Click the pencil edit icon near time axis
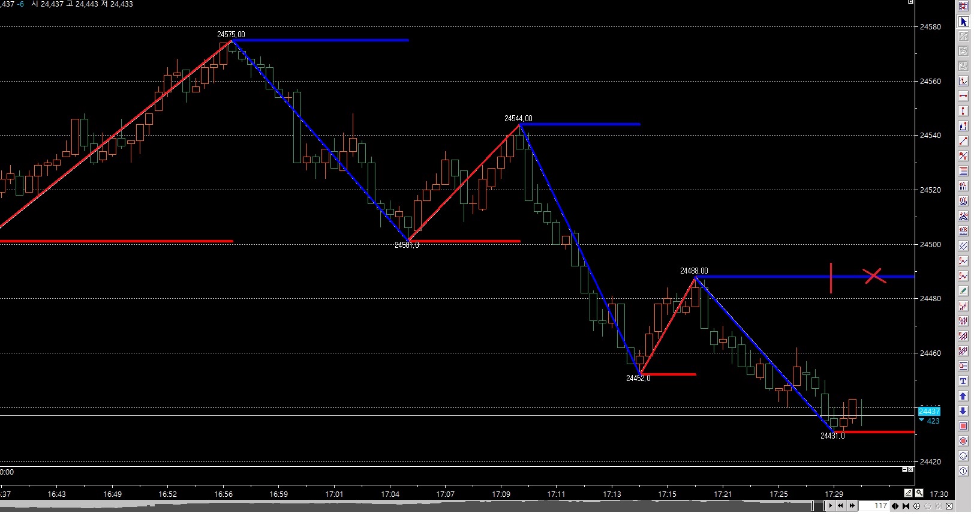The height and width of the screenshot is (522, 980). pyautogui.click(x=909, y=494)
